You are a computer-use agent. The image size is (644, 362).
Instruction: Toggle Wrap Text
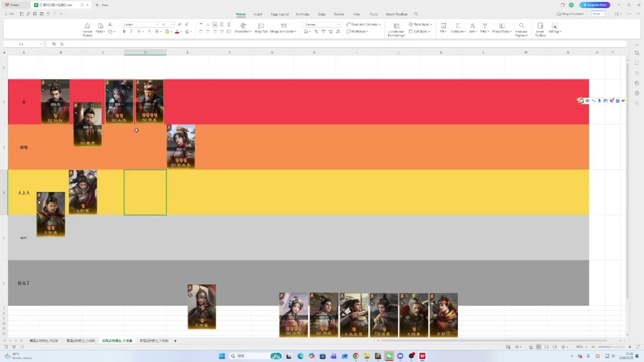click(261, 28)
